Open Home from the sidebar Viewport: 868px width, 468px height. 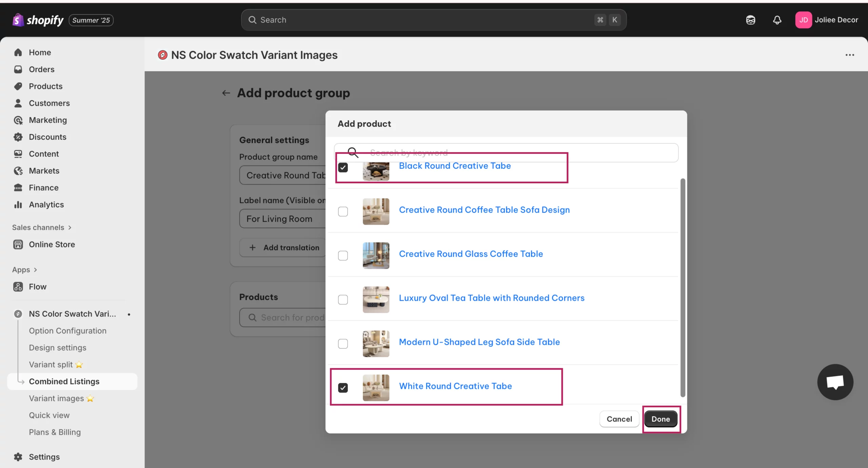[x=40, y=52]
